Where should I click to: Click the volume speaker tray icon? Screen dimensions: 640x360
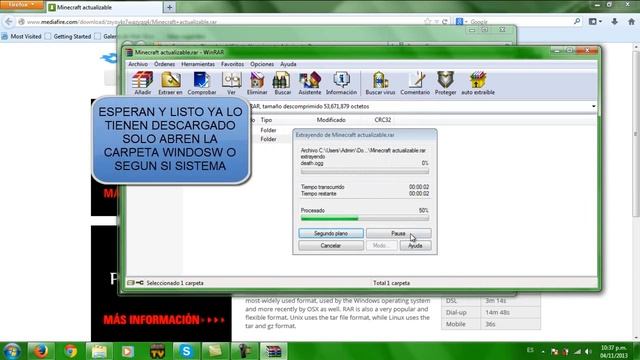pos(588,351)
